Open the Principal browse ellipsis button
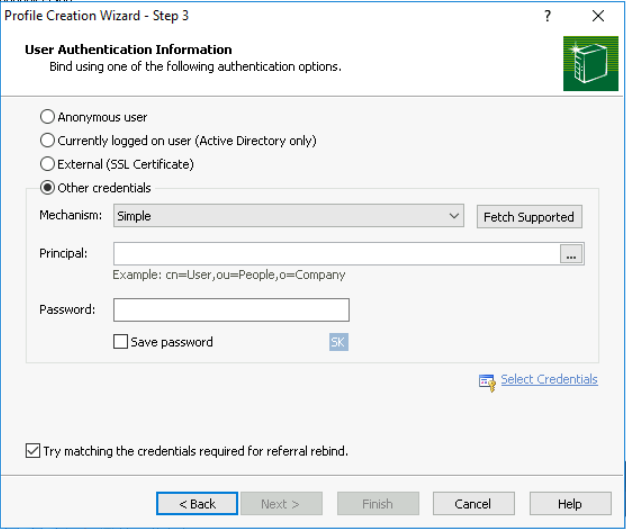 [x=571, y=254]
